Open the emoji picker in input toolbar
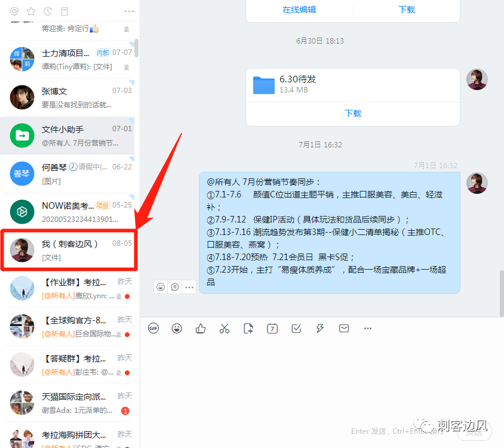The image size is (504, 448). coord(177,328)
